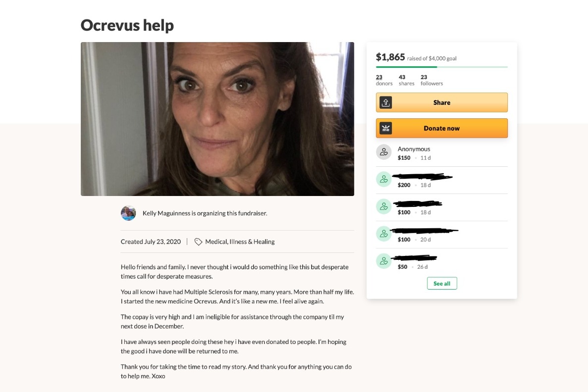
Task: Click the share upload icon
Action: click(x=385, y=102)
